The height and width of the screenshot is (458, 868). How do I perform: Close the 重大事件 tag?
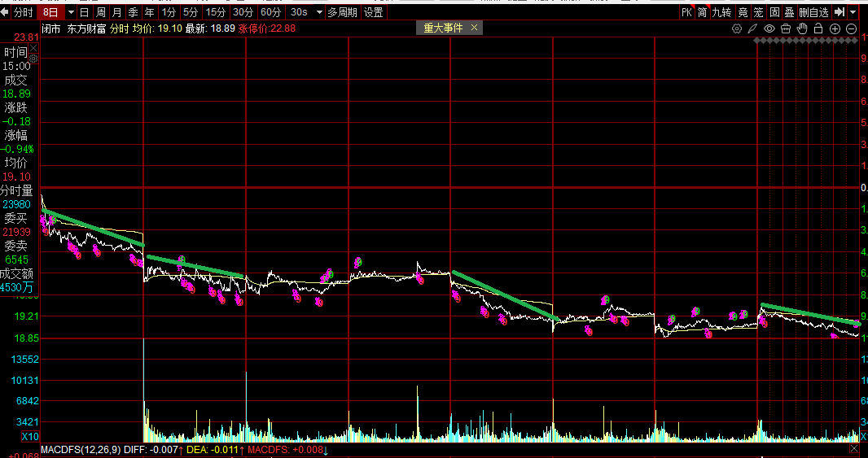coord(475,28)
